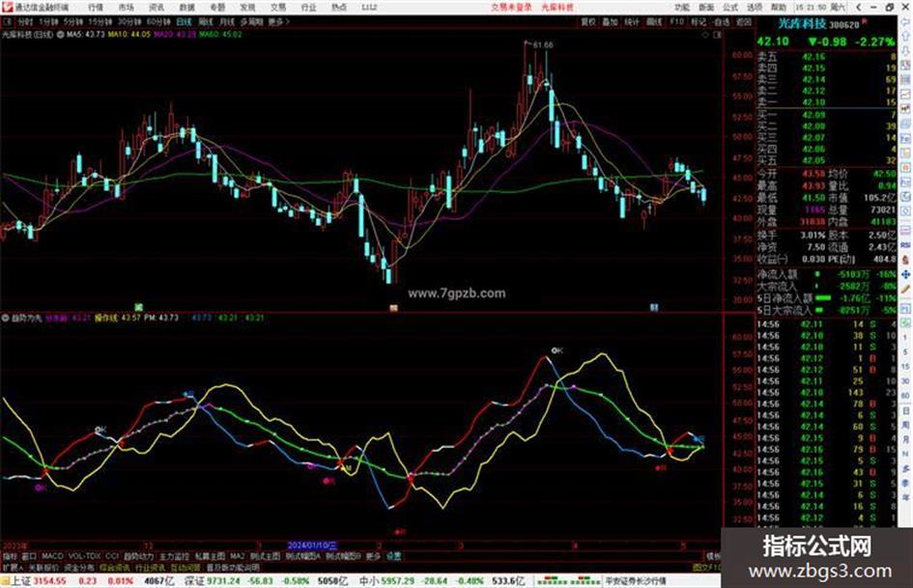913x588 pixels.
Task: Toggle the 自选 watchlist button
Action: coord(721,22)
